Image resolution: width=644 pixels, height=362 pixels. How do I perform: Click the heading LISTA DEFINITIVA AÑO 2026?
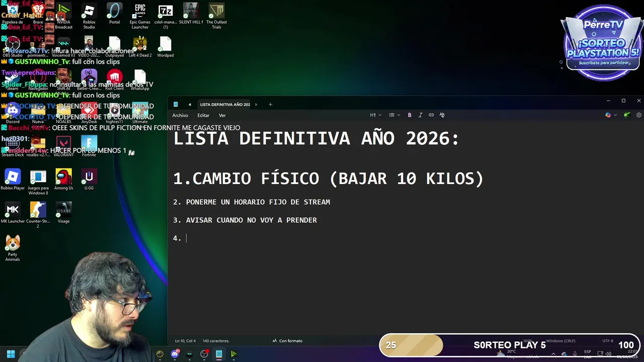click(316, 138)
